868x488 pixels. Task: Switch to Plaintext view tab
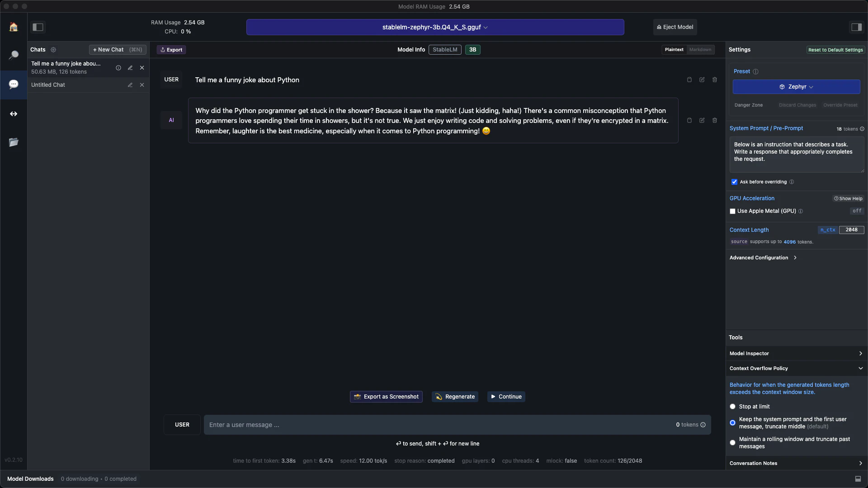click(674, 49)
